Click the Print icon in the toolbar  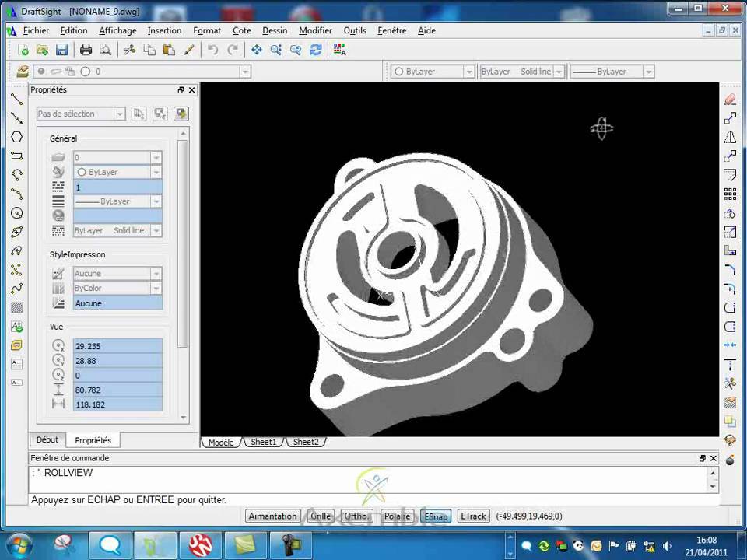(86, 50)
